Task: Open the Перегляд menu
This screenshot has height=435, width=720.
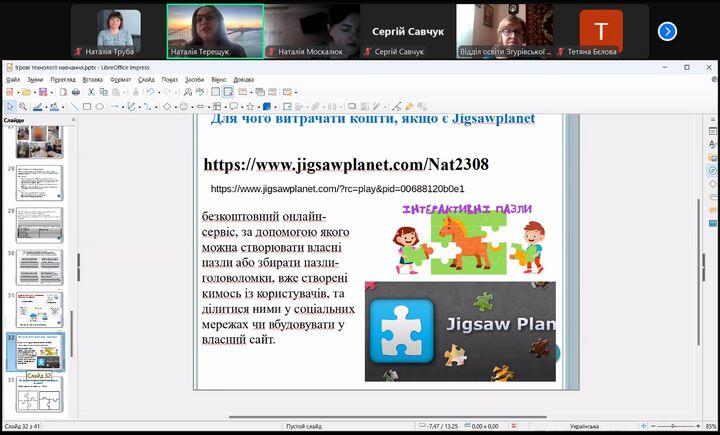Action: click(63, 80)
